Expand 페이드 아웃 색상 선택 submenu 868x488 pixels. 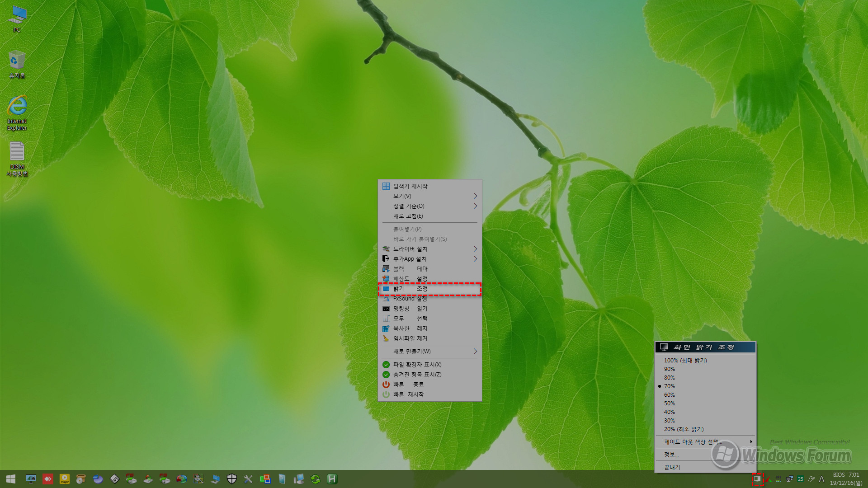pyautogui.click(x=705, y=442)
